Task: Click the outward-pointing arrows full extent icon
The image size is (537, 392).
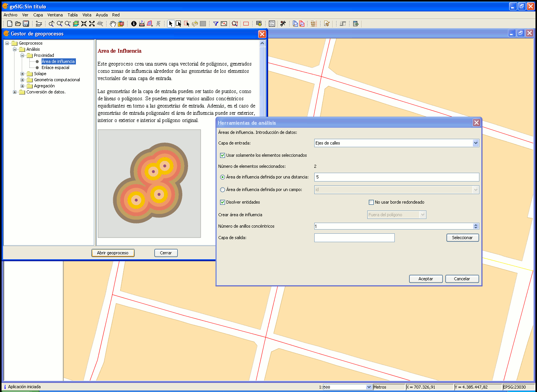Action: click(x=92, y=24)
